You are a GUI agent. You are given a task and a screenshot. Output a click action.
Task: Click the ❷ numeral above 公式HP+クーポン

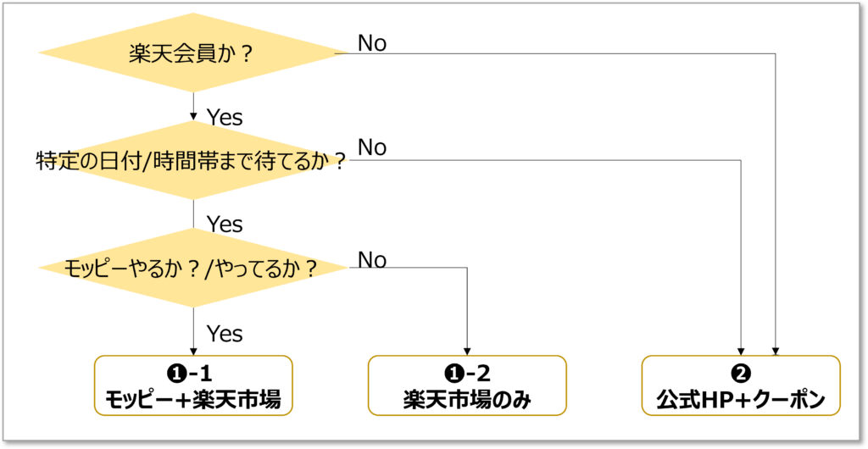[x=741, y=374]
